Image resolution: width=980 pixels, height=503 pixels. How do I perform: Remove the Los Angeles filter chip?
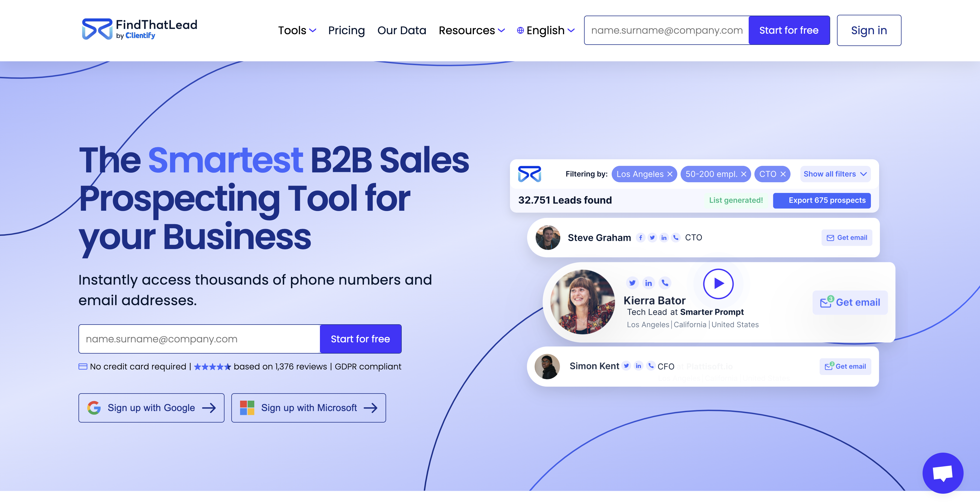click(670, 174)
